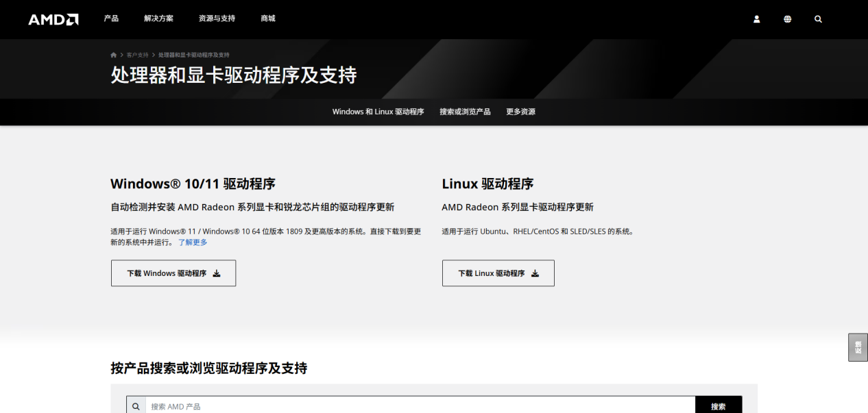Open the 客户支持 breadcrumb link
The height and width of the screenshot is (413, 868).
point(137,55)
